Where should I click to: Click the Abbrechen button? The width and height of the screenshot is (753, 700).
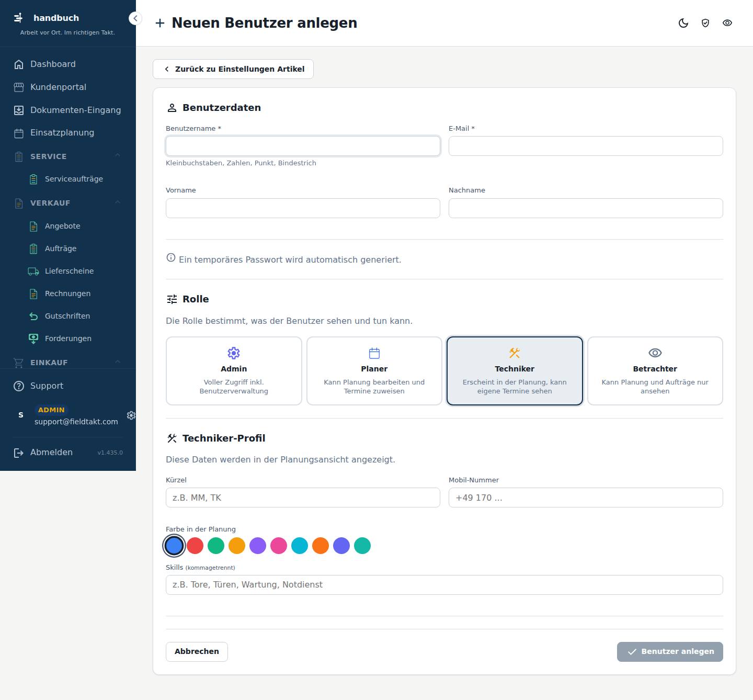(x=197, y=651)
